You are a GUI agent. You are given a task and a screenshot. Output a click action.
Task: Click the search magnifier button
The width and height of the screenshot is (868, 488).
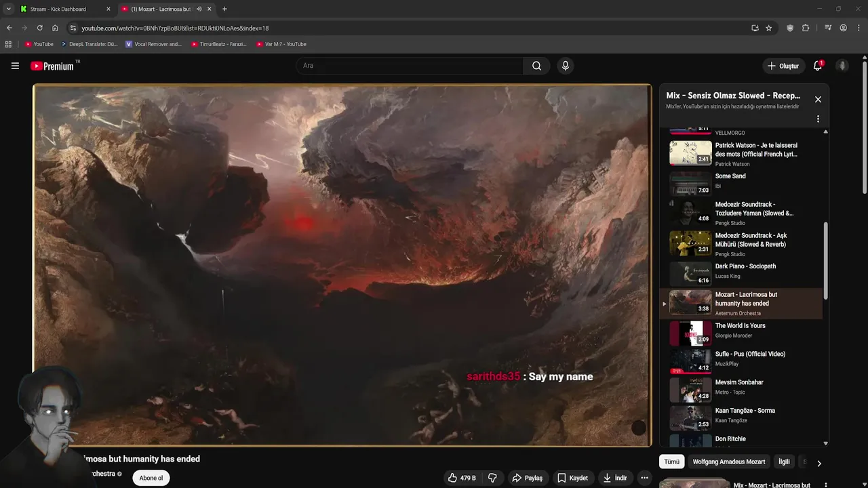point(536,66)
